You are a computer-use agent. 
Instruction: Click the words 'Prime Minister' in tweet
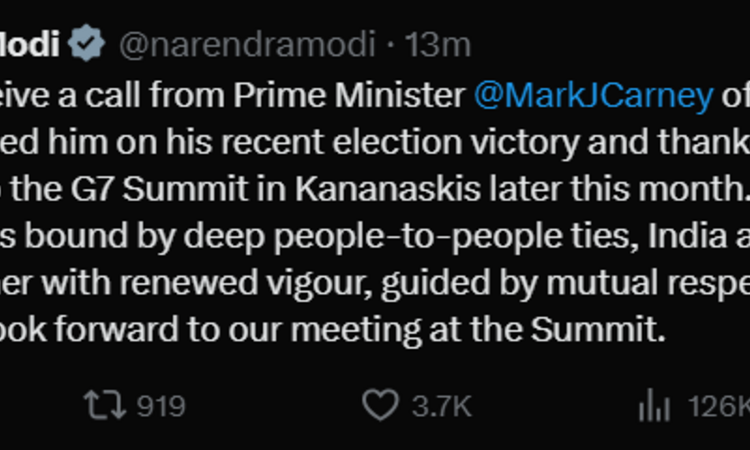(350, 95)
